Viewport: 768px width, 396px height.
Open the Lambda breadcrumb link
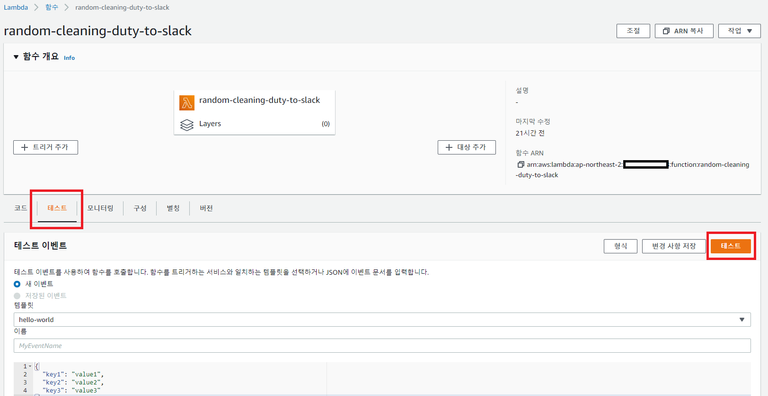pos(16,8)
